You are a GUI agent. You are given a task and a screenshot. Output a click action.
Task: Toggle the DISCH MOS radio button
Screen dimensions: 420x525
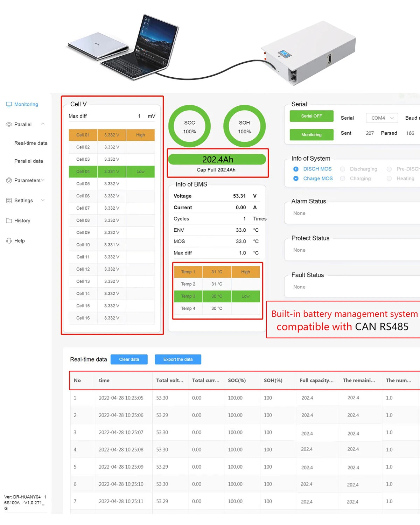pyautogui.click(x=296, y=169)
